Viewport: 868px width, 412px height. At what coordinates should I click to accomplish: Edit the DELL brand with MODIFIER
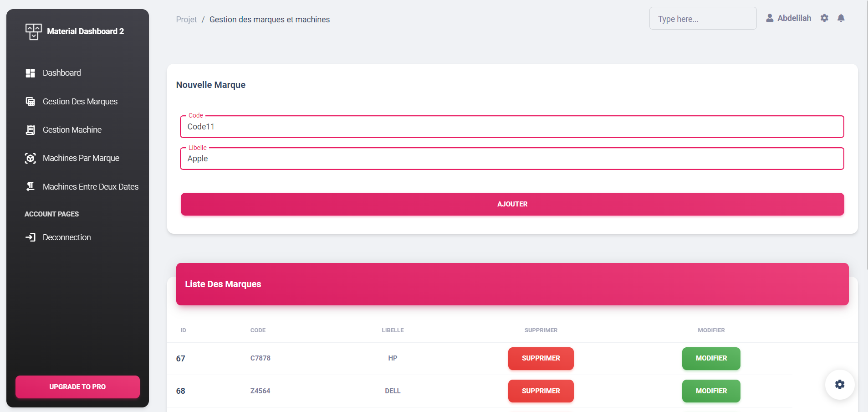pyautogui.click(x=711, y=391)
